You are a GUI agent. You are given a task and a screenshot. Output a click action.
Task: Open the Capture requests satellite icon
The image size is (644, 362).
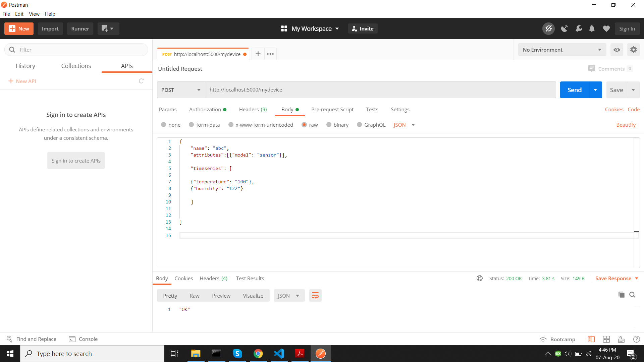pyautogui.click(x=565, y=28)
